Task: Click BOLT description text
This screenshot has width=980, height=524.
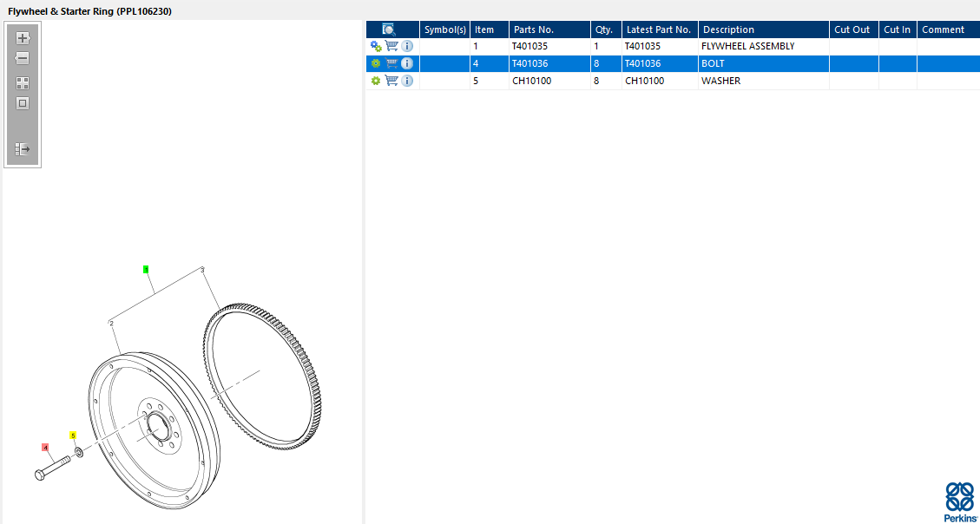Action: tap(714, 63)
